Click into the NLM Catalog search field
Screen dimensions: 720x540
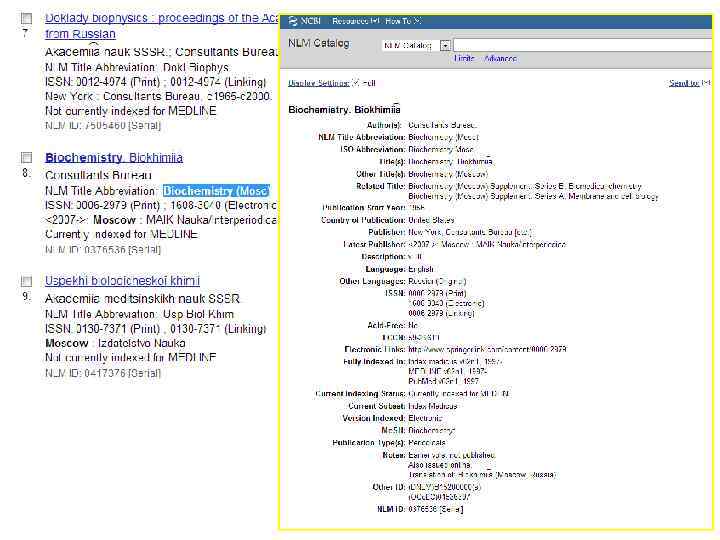(x=582, y=45)
